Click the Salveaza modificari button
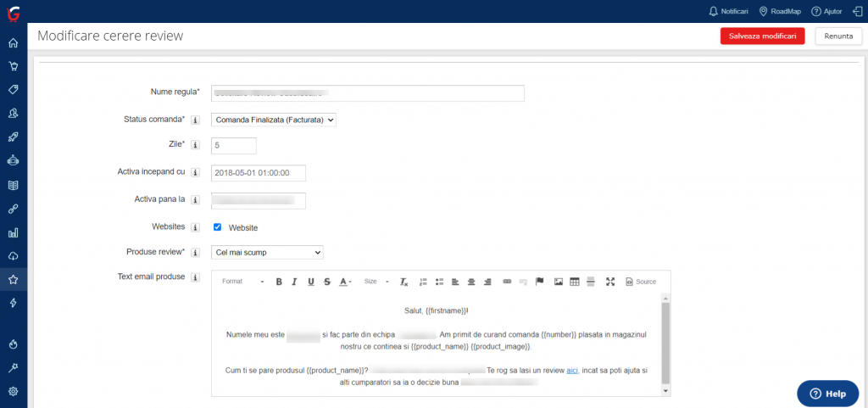This screenshot has height=408, width=868. (762, 36)
